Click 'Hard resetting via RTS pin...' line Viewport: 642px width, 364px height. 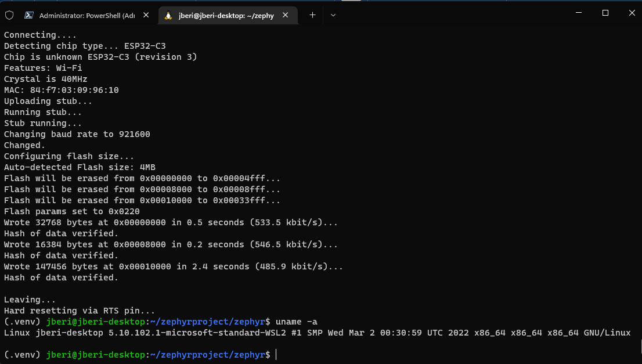(80, 311)
